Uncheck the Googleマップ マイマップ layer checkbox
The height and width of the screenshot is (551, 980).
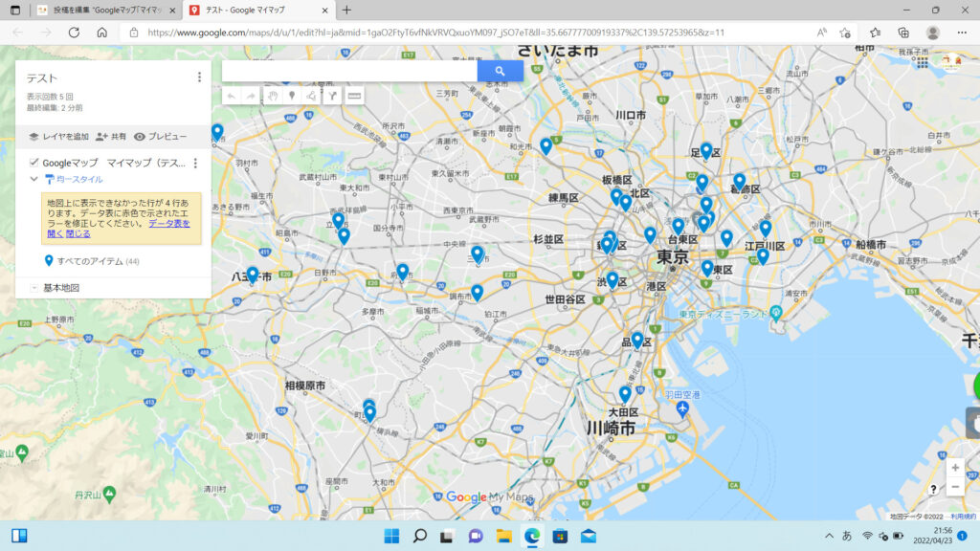[34, 163]
